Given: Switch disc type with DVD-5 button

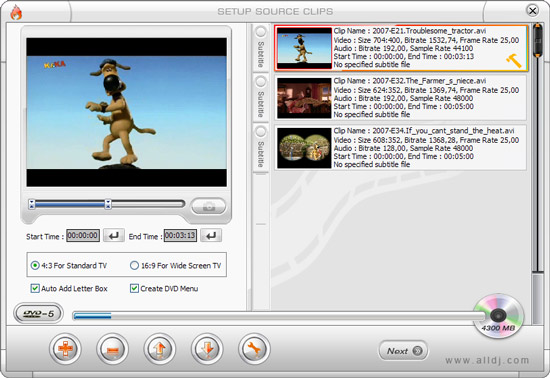Looking at the screenshot, I should pos(39,313).
